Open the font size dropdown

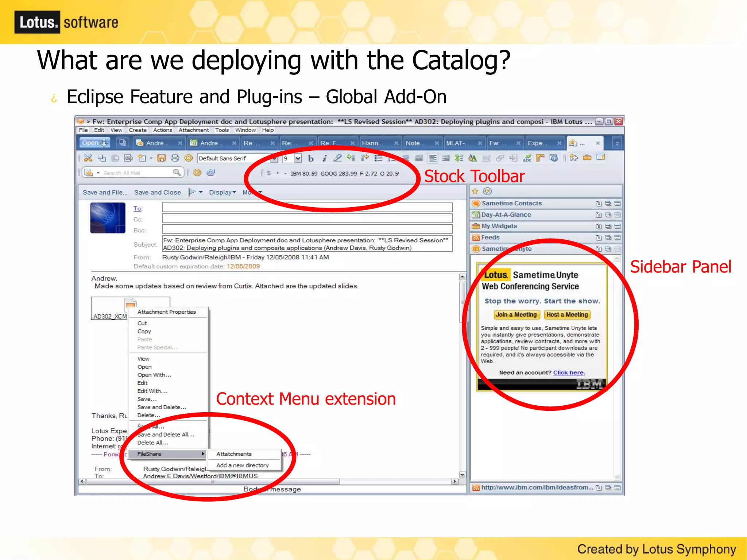coord(298,158)
